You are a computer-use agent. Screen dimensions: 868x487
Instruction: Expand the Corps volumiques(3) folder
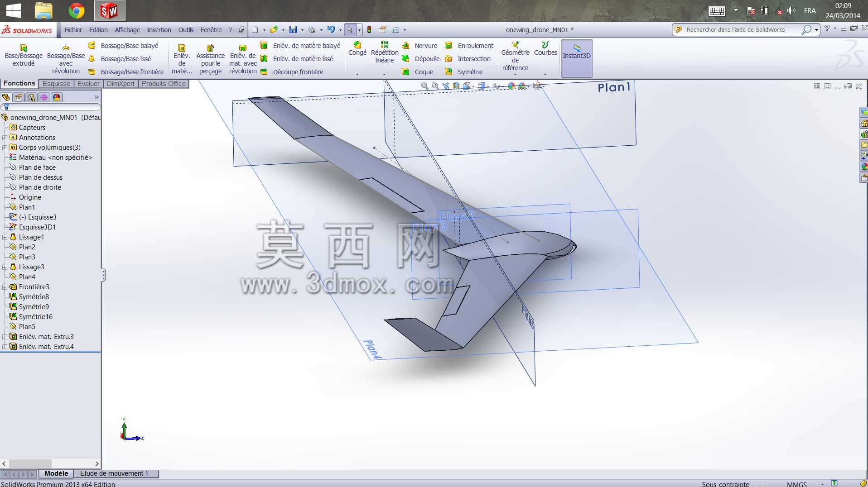point(5,148)
